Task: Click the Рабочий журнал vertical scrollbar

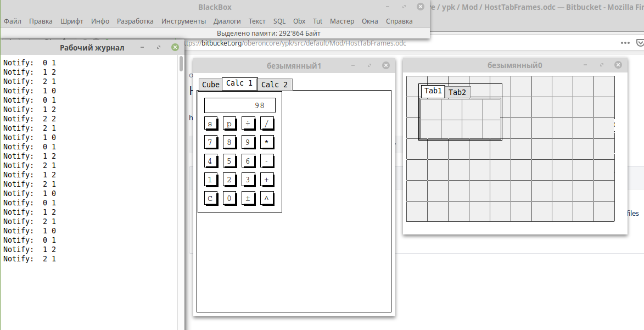Action: pos(181,165)
